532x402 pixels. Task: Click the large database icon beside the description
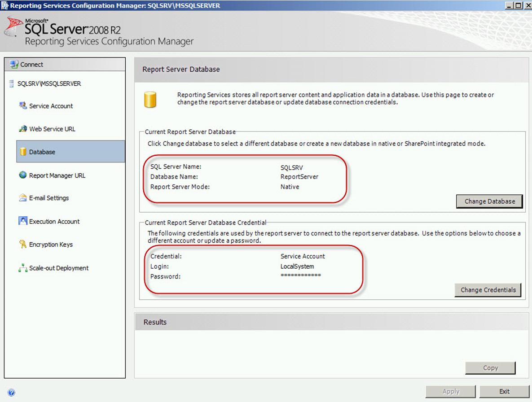[x=150, y=100]
